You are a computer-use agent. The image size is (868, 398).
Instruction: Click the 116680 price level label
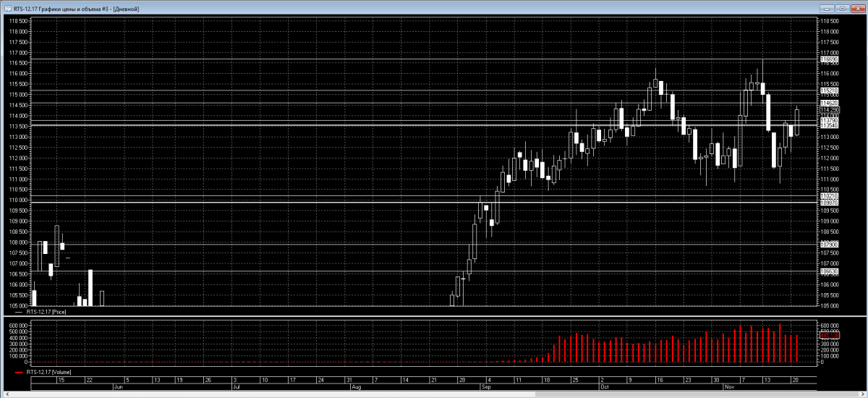pos(829,59)
